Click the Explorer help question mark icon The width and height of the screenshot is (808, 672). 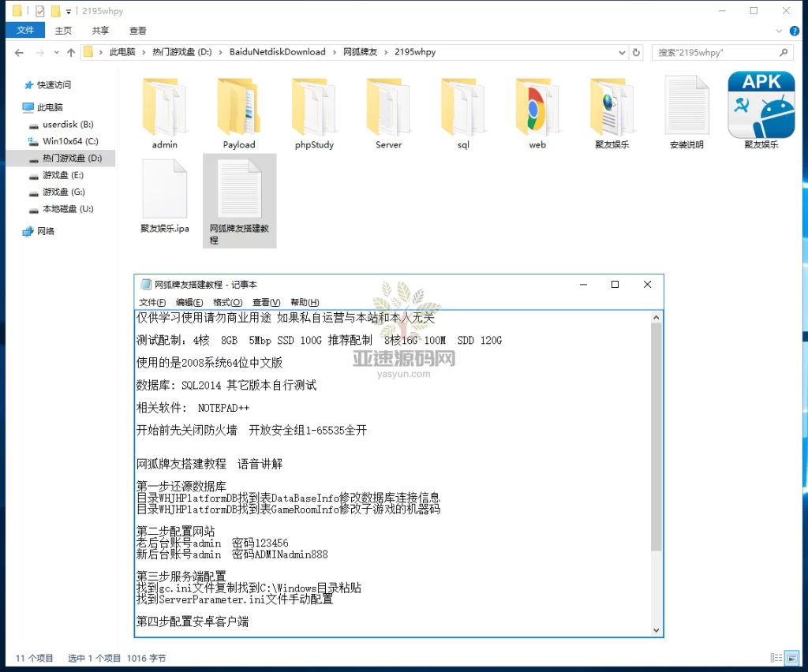tap(794, 30)
